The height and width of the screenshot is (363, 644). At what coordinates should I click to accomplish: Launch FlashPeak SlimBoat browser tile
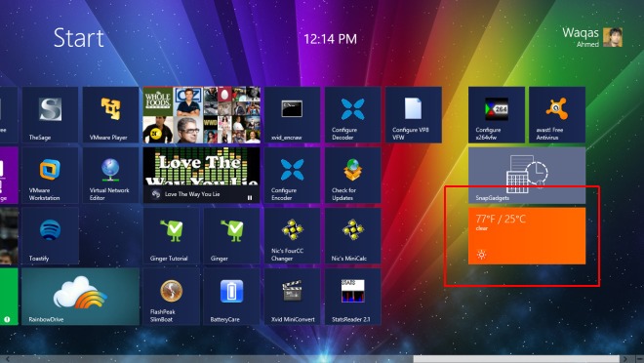(x=172, y=297)
